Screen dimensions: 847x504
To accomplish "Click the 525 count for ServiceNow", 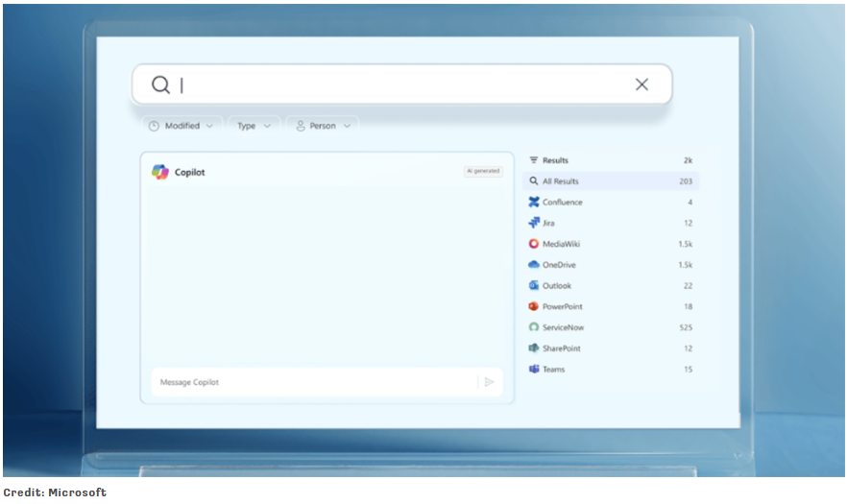I will (x=686, y=327).
